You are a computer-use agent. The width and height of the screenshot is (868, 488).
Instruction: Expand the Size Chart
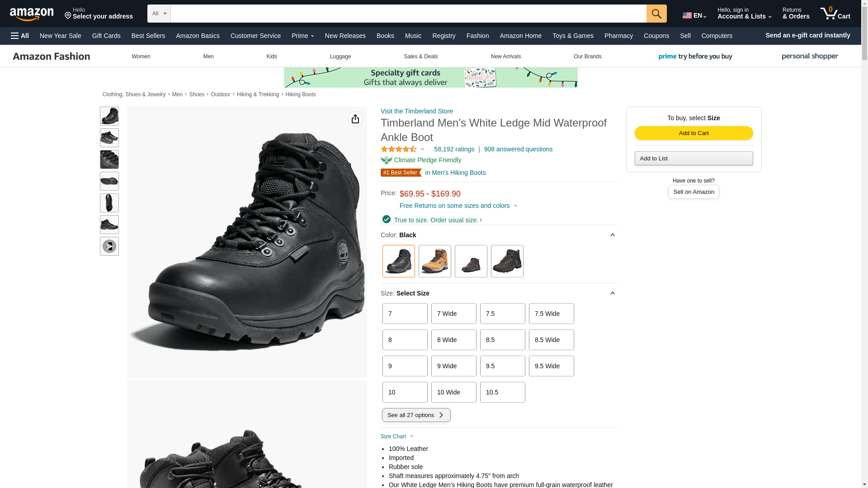point(396,436)
